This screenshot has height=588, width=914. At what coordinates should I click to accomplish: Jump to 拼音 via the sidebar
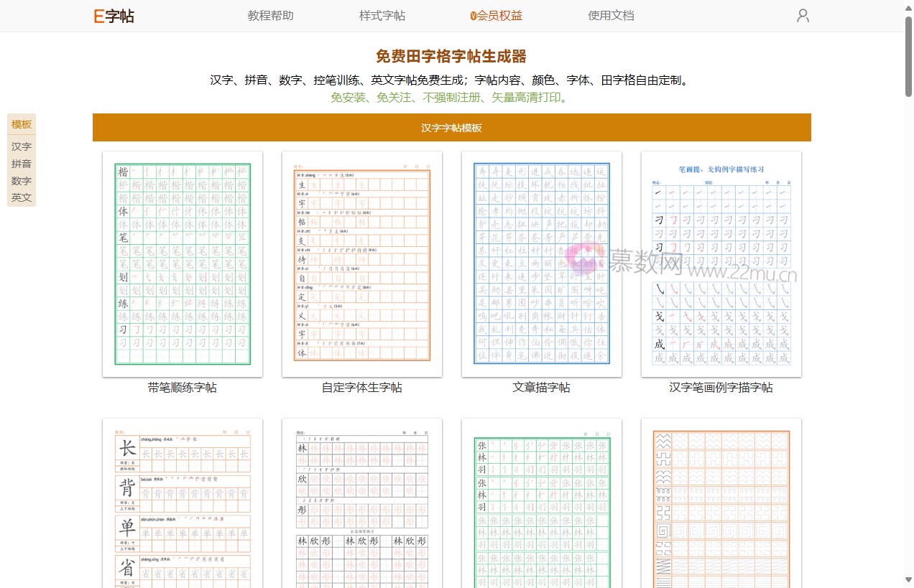coord(21,164)
